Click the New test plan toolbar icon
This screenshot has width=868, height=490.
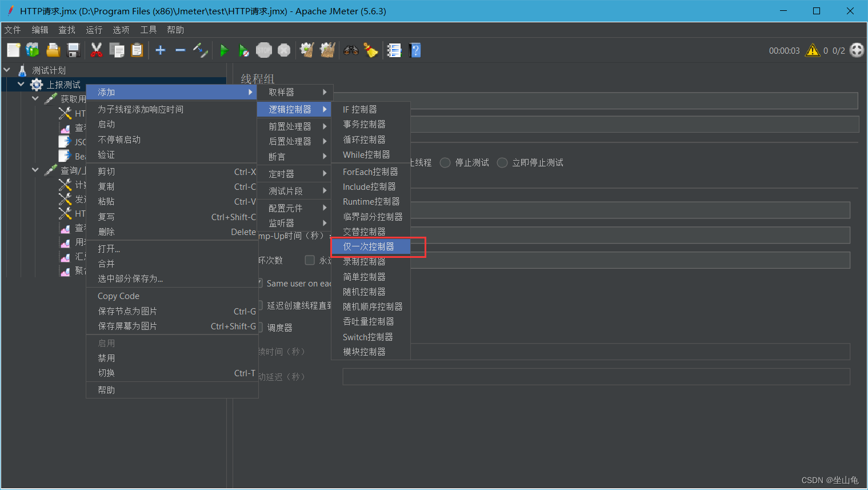14,50
